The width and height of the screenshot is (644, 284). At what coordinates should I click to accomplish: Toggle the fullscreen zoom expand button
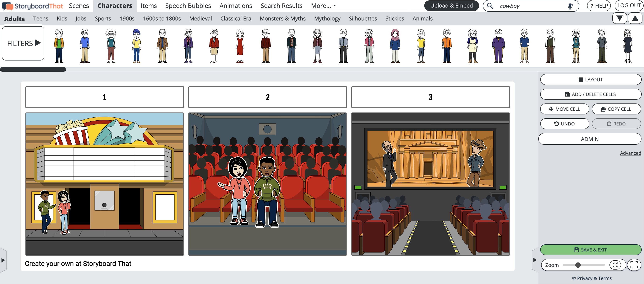634,265
